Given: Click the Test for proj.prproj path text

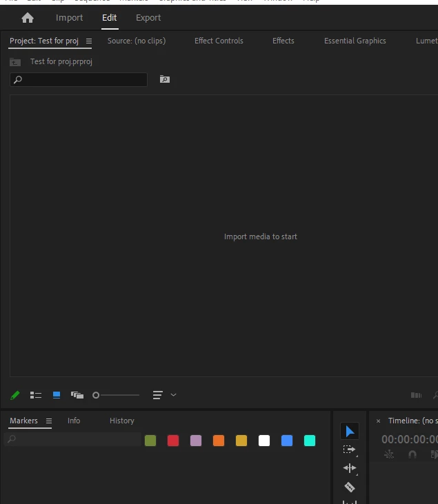Looking at the screenshot, I should (x=61, y=62).
